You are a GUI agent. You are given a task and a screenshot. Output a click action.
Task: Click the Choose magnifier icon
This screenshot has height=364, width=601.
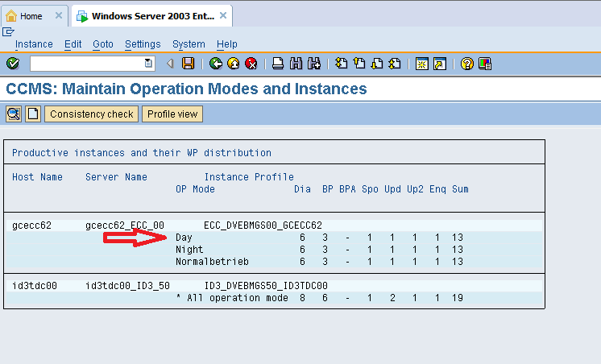point(14,114)
